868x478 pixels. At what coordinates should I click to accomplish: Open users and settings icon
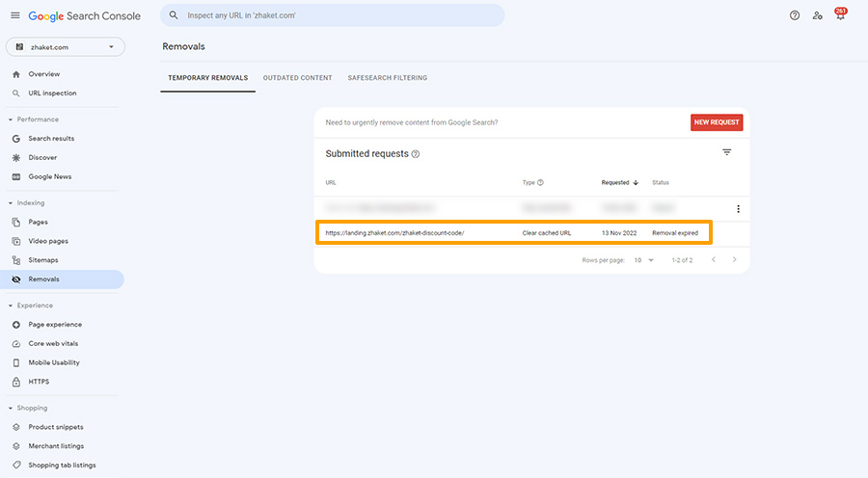[x=818, y=15]
